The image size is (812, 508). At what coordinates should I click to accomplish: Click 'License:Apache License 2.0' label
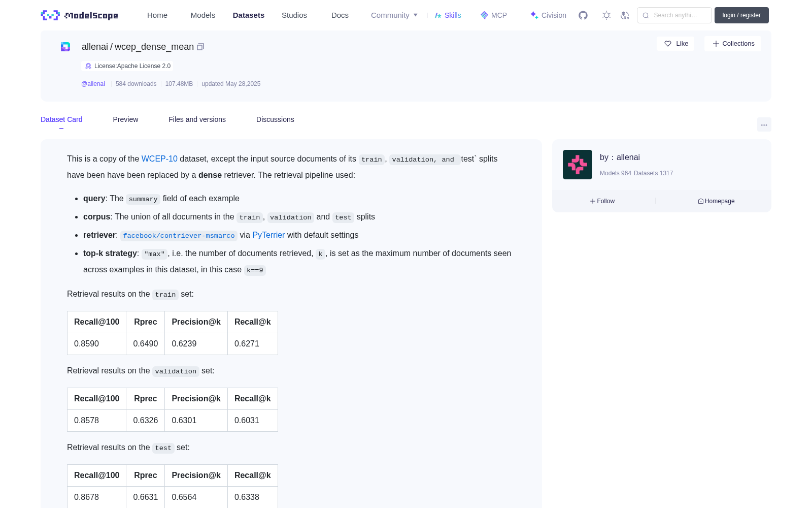(x=132, y=66)
